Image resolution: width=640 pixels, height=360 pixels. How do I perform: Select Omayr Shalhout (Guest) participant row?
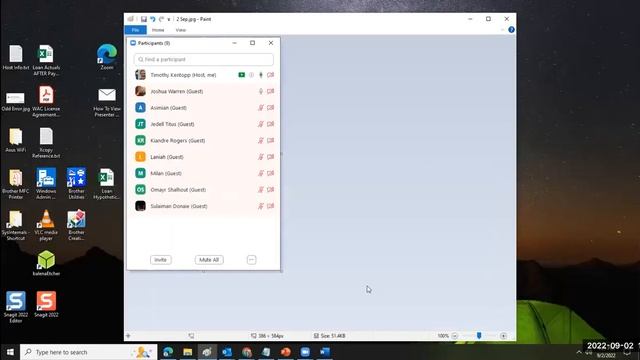[x=204, y=189]
